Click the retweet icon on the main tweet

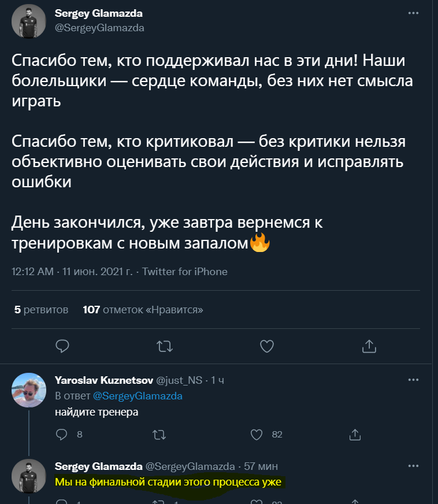tap(165, 346)
